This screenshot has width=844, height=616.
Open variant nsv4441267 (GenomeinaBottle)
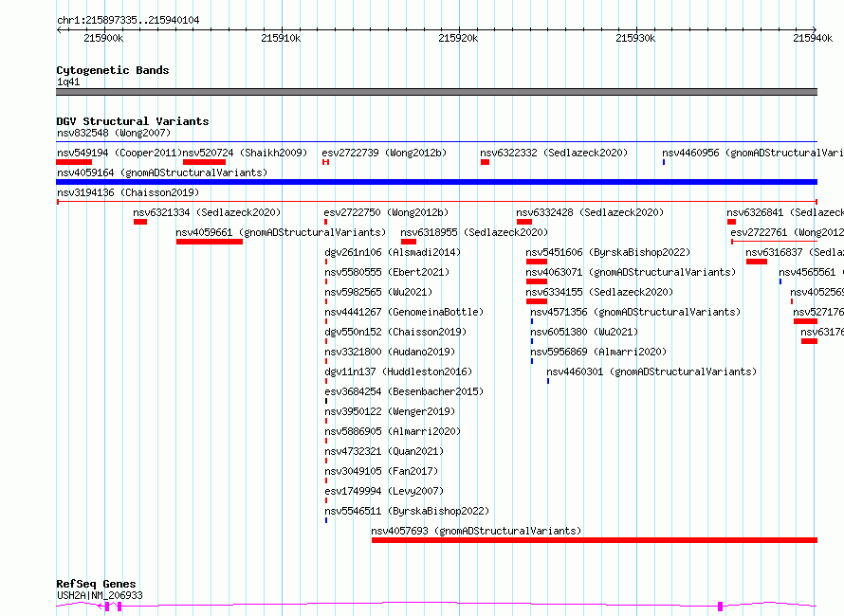[404, 312]
